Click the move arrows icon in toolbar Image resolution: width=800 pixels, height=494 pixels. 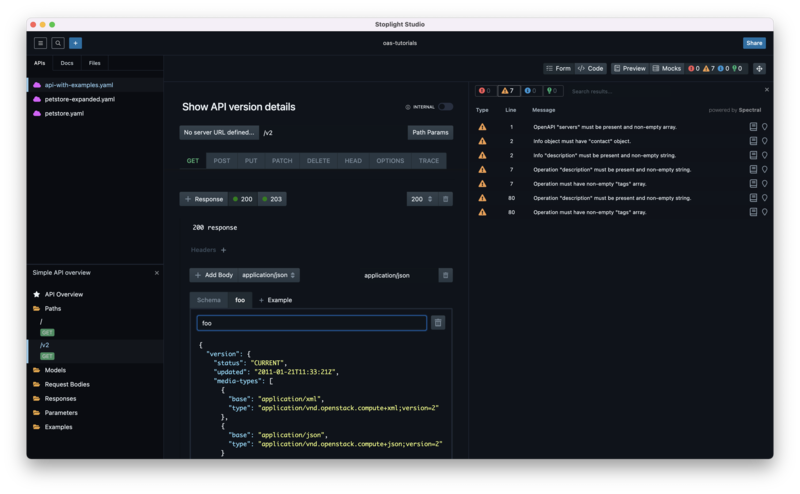point(759,69)
